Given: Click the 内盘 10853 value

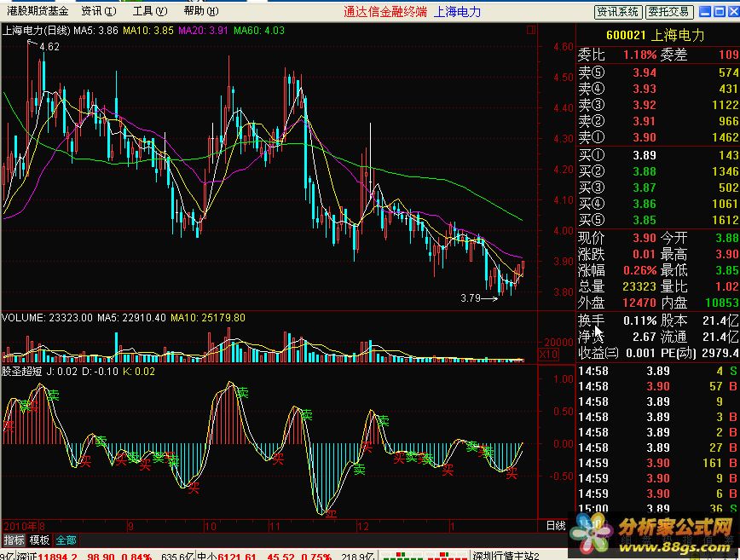Looking at the screenshot, I should click(722, 303).
